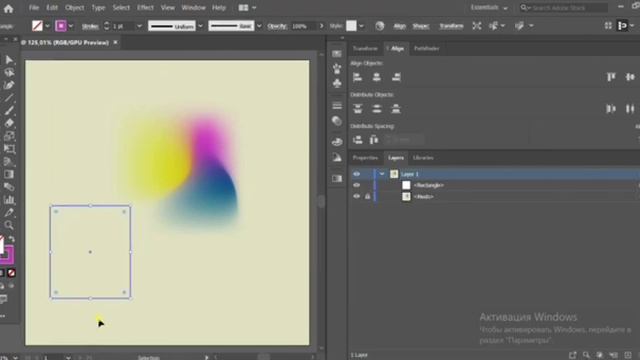Click Horizontal Align Center icon
This screenshot has height=360, width=640.
[377, 77]
